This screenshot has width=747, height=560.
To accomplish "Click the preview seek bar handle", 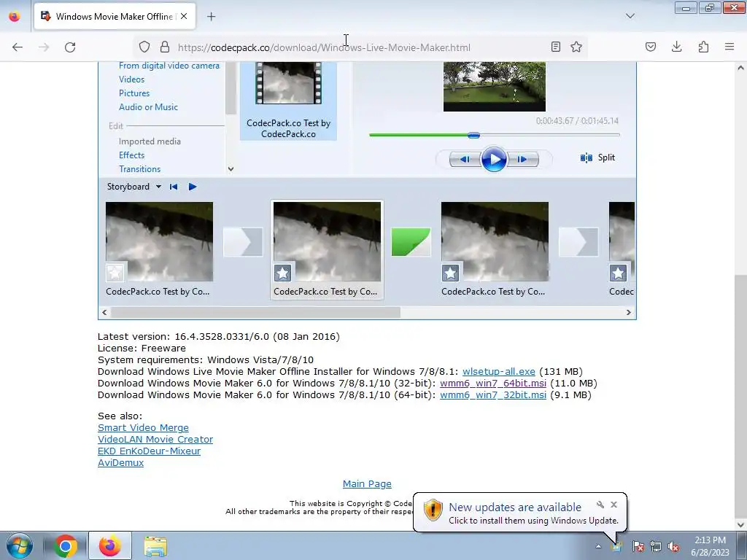I will [473, 135].
